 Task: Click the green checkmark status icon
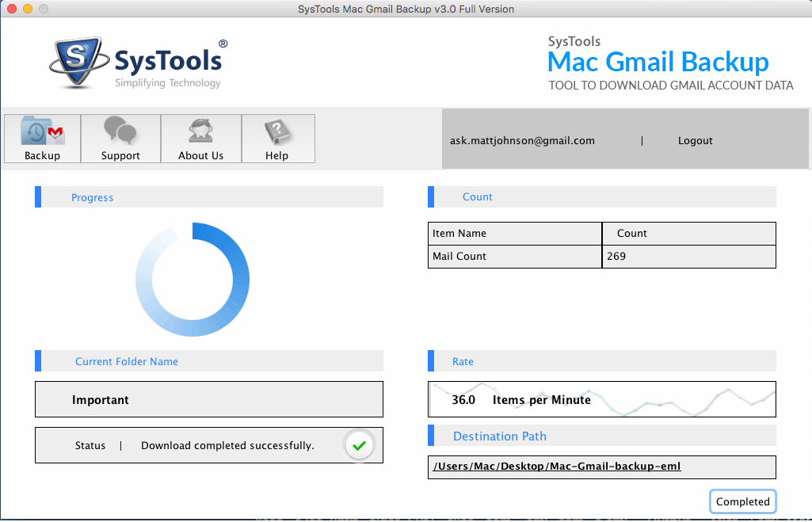click(360, 445)
